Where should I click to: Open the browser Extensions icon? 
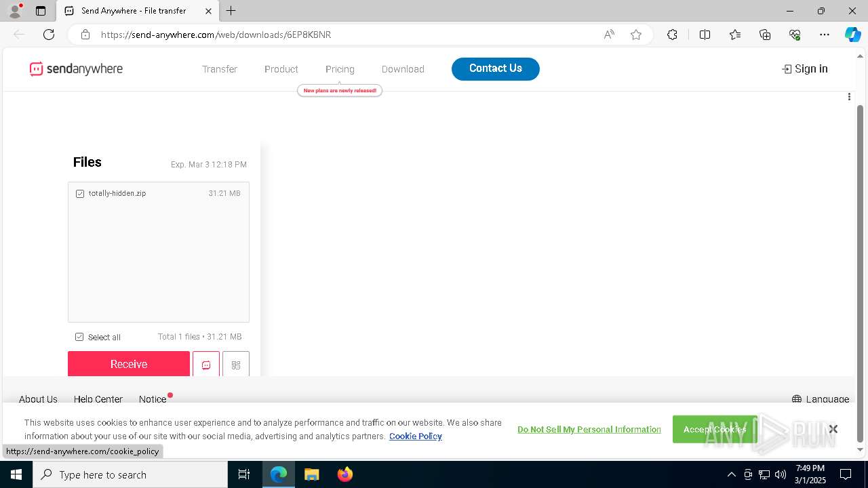point(672,35)
